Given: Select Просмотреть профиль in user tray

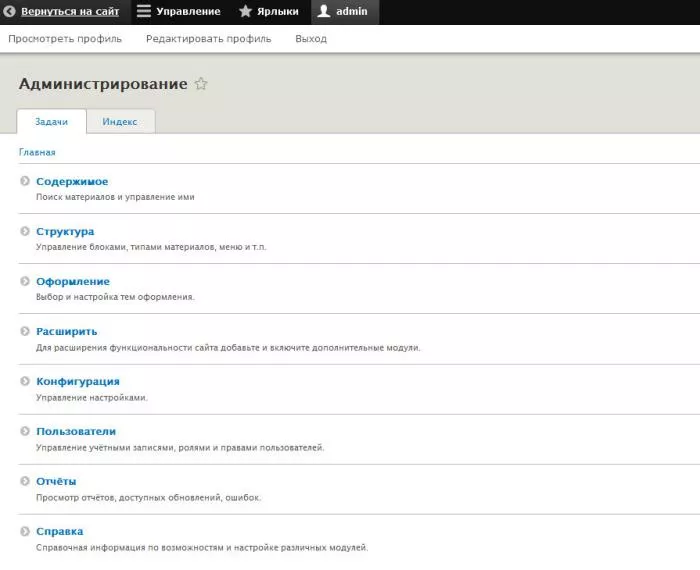Looking at the screenshot, I should click(x=65, y=39).
